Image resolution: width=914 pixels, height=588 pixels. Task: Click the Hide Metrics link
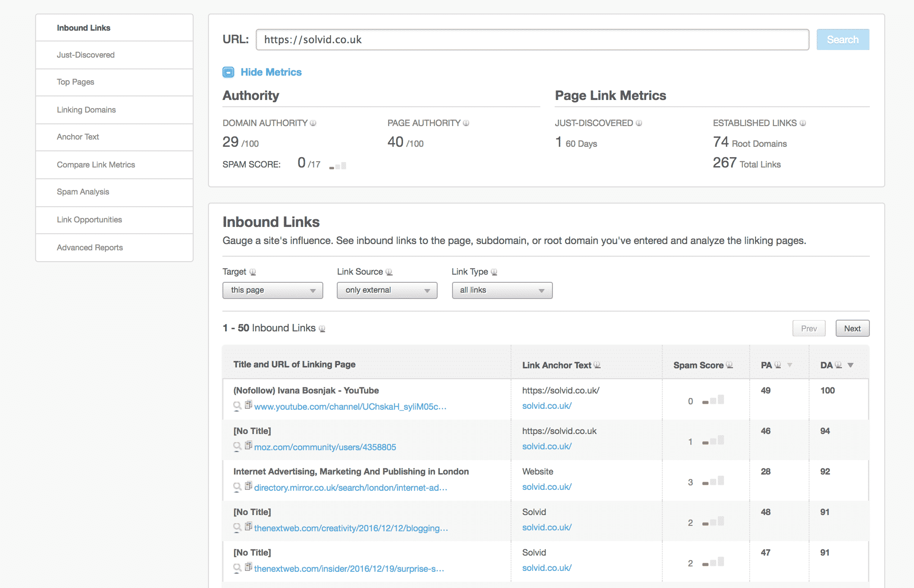pyautogui.click(x=271, y=72)
